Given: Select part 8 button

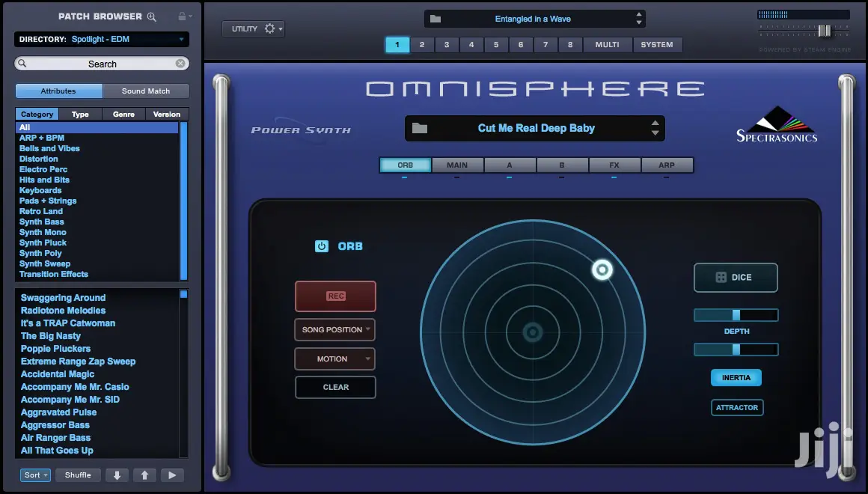Looking at the screenshot, I should click(570, 45).
